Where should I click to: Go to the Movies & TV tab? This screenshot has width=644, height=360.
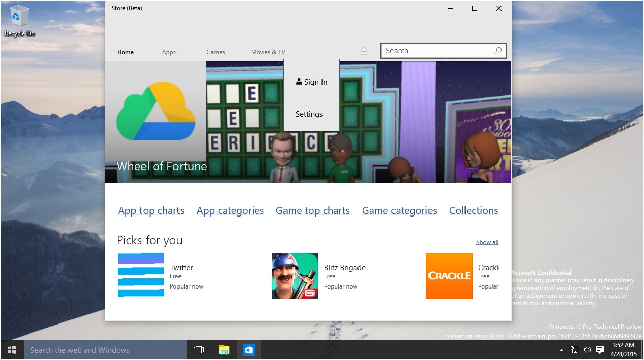(x=268, y=52)
